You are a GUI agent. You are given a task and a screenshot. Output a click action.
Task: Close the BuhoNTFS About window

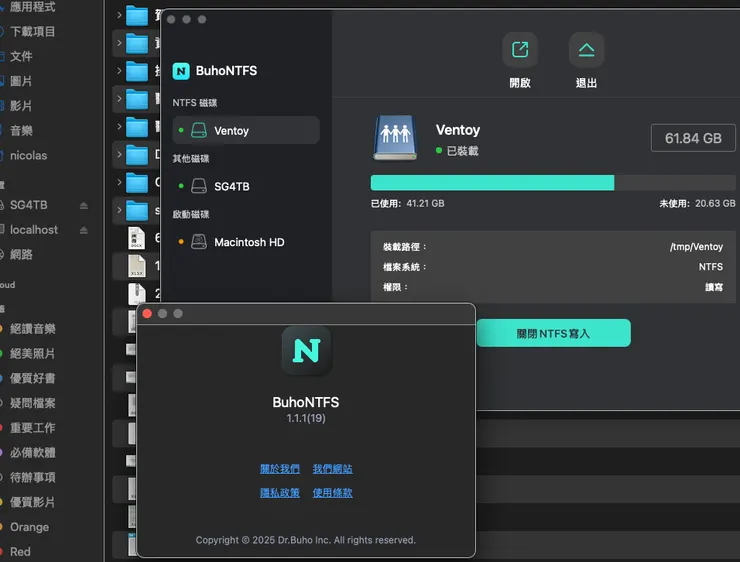click(147, 314)
